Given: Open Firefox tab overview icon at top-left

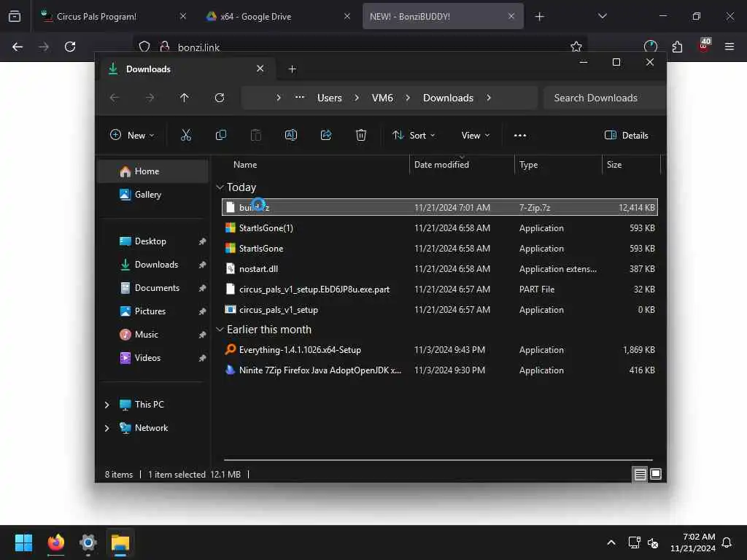Looking at the screenshot, I should 15,16.
